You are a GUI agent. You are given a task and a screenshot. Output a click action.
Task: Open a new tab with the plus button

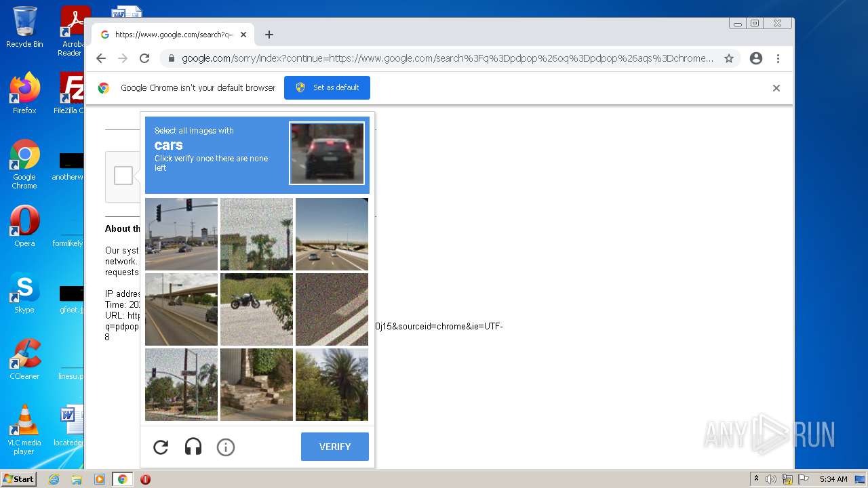tap(269, 35)
